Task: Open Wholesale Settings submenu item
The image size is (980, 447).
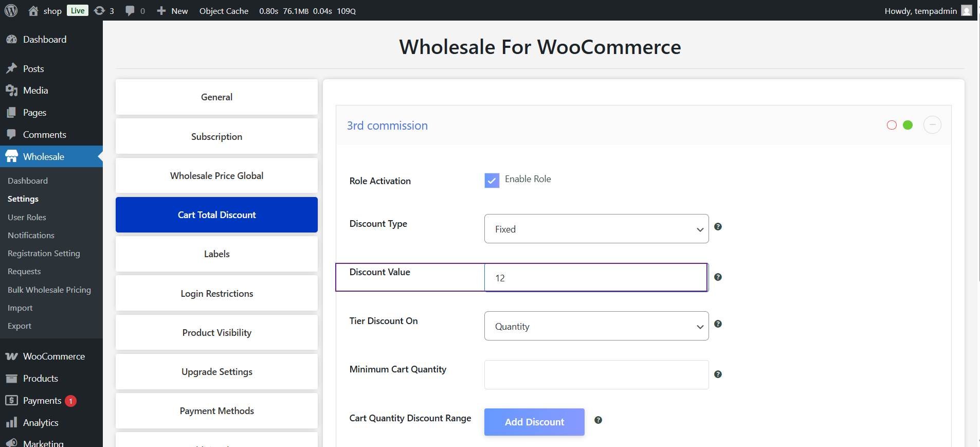Action: click(23, 199)
